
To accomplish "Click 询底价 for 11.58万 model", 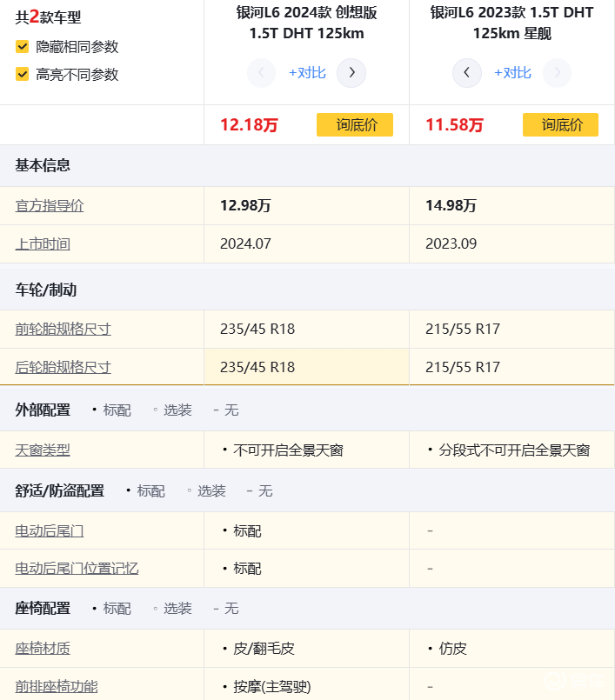I will [560, 124].
